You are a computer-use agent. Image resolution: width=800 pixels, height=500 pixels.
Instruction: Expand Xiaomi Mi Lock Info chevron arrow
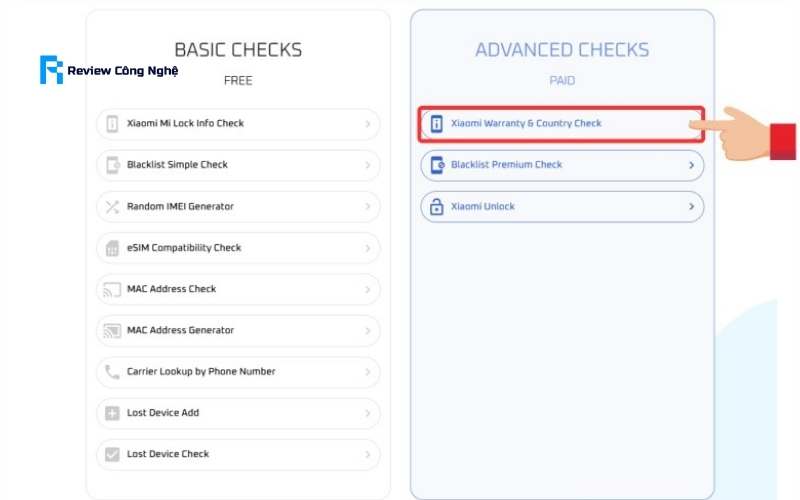pos(367,123)
